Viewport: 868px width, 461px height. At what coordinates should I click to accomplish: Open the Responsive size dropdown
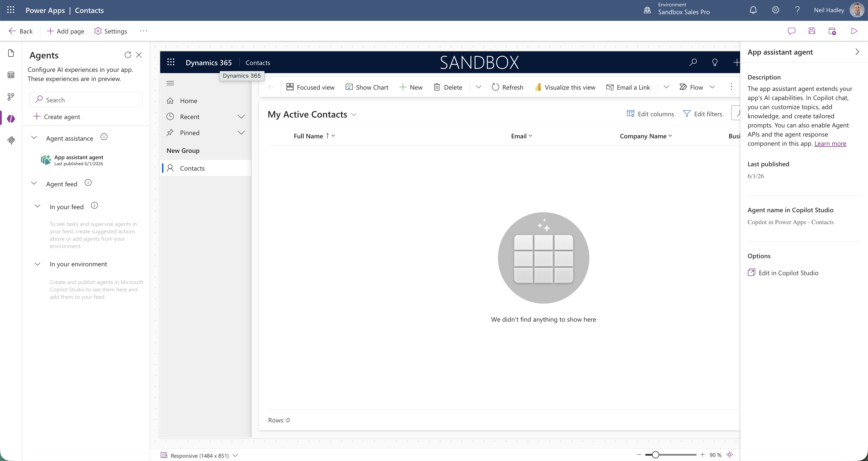pos(235,456)
